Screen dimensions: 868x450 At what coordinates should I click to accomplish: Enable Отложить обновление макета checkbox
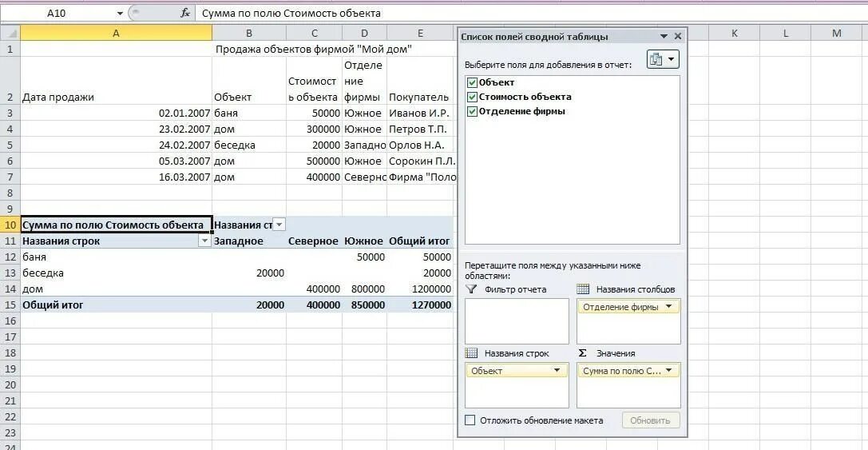470,420
